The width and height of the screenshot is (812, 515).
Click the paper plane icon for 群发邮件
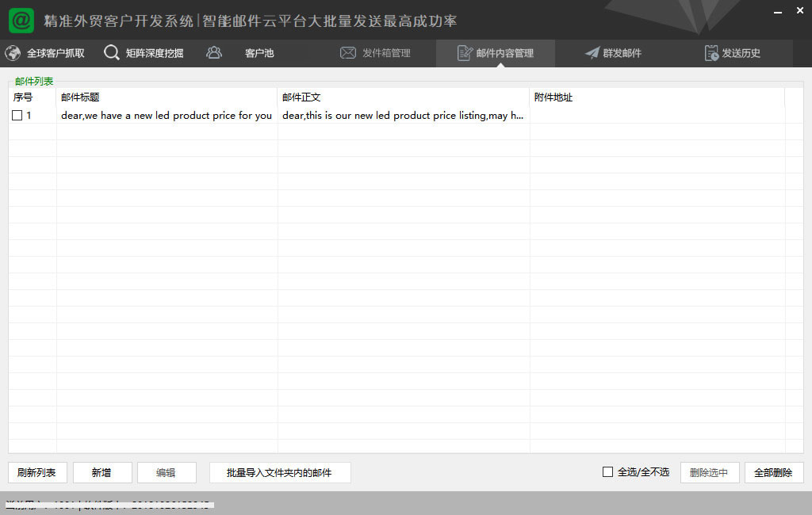(592, 53)
